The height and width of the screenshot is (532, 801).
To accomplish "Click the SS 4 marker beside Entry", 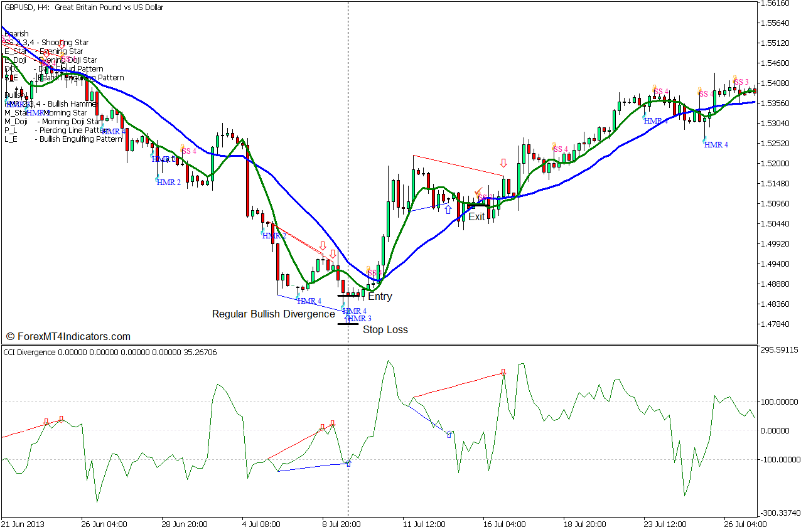I will pyautogui.click(x=372, y=274).
